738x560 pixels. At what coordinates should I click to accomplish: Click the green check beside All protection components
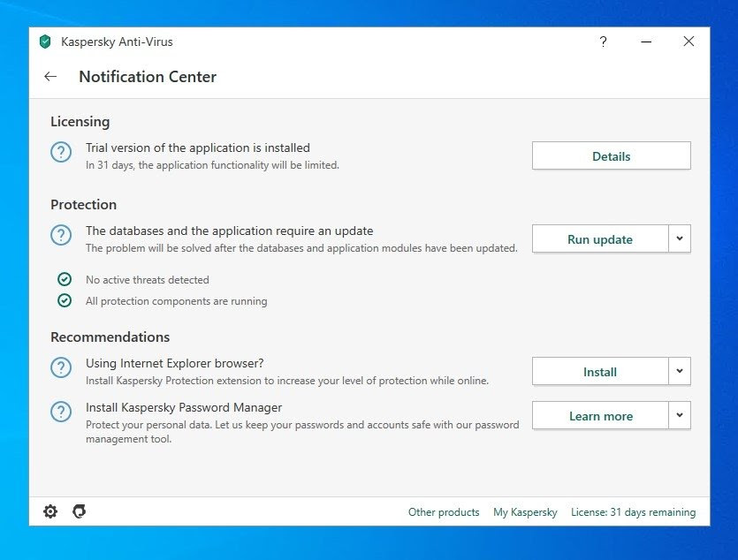(65, 300)
